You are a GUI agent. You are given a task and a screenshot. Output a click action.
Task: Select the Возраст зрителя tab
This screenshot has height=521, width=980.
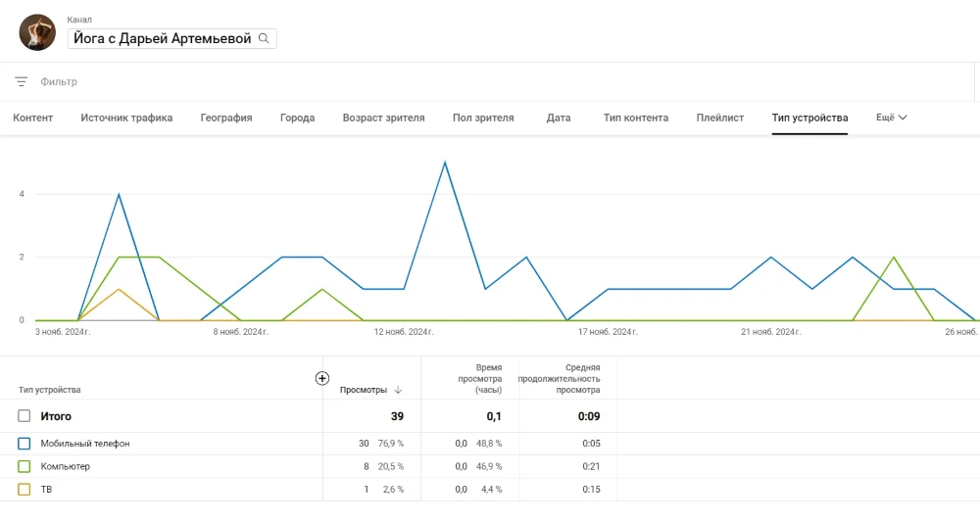[383, 118]
